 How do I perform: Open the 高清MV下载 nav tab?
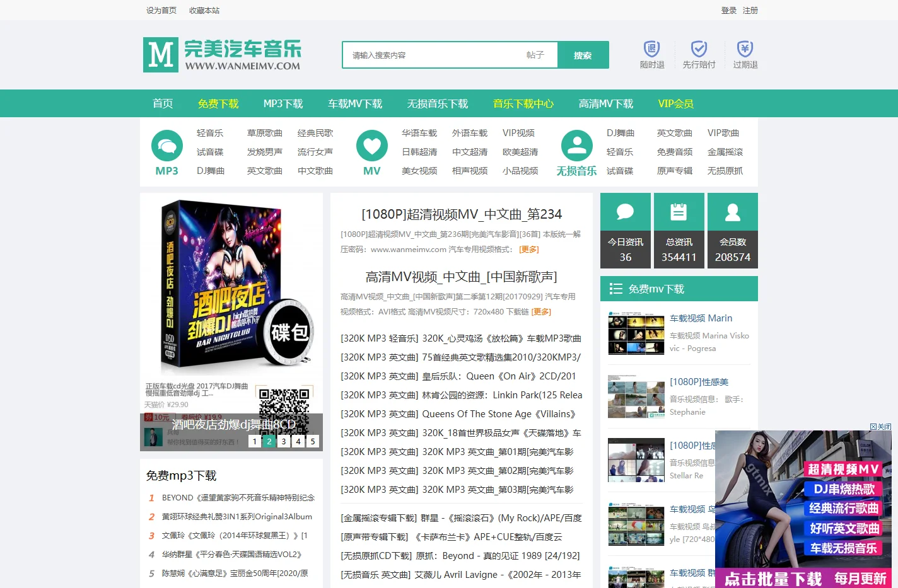tap(606, 103)
